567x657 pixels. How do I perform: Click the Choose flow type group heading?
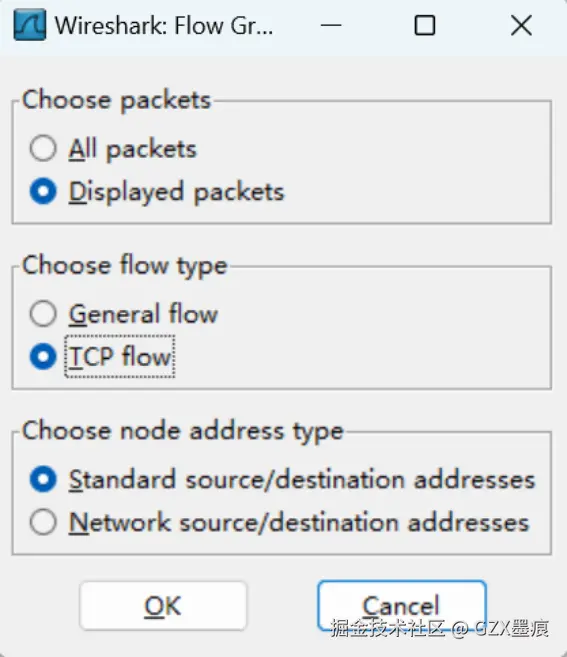(124, 266)
